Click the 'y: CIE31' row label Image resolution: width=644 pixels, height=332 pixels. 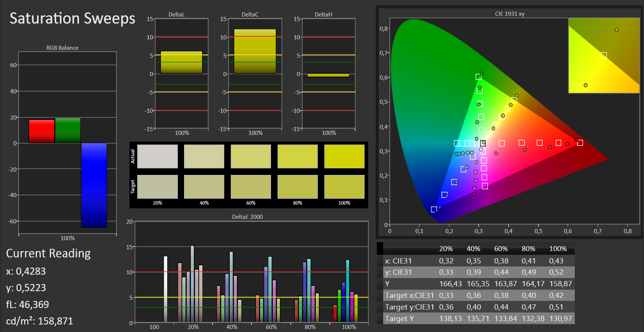coord(398,272)
